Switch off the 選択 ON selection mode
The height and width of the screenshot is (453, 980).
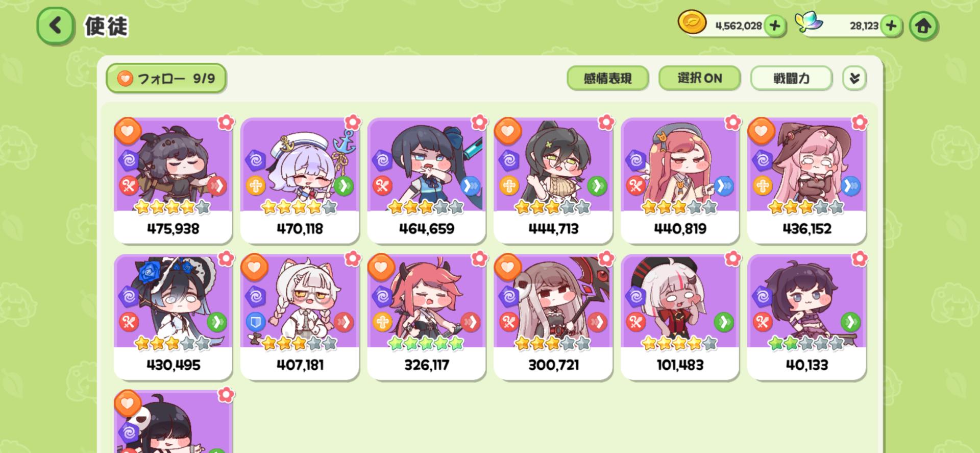[x=699, y=78]
